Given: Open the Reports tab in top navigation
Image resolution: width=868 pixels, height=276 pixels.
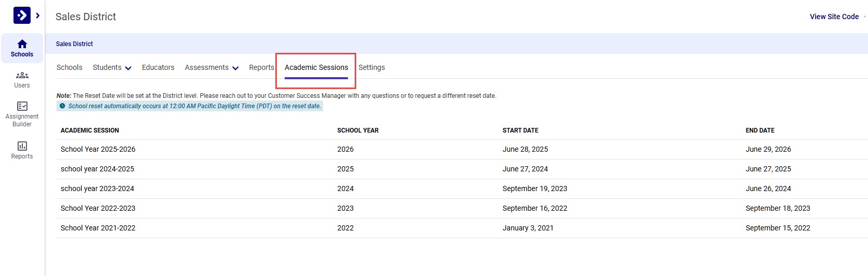Looking at the screenshot, I should tap(261, 68).
